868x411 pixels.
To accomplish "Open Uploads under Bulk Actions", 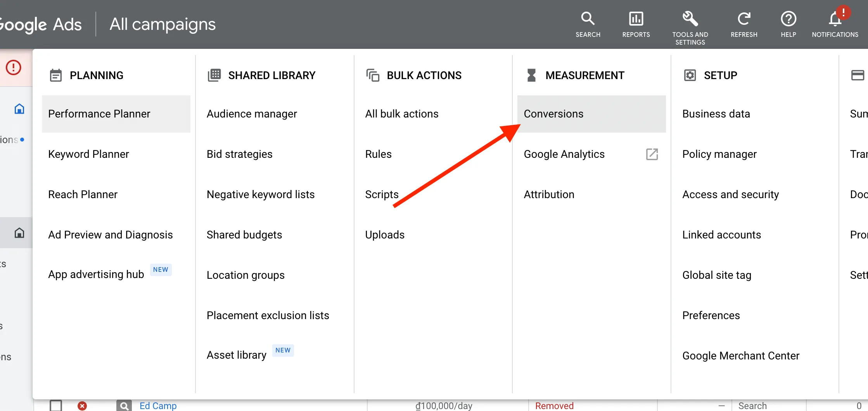I will (385, 235).
